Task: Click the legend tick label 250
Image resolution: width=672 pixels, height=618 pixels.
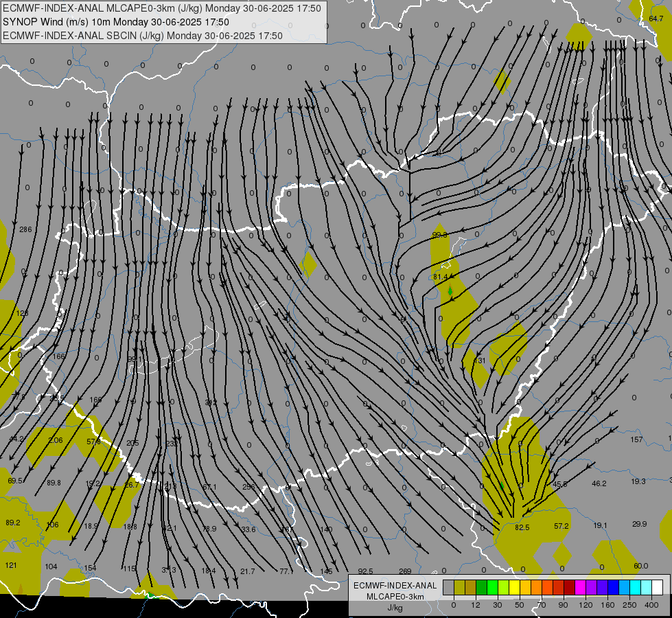Action: click(629, 605)
